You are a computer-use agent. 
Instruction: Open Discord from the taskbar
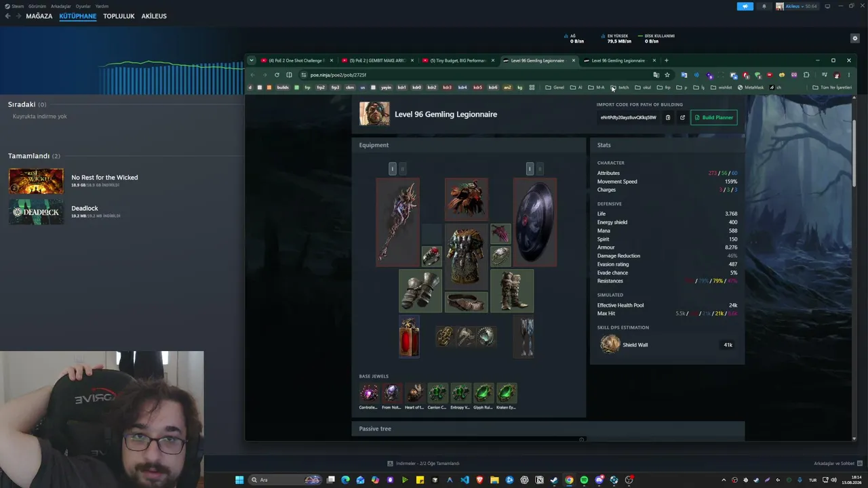[x=599, y=480]
